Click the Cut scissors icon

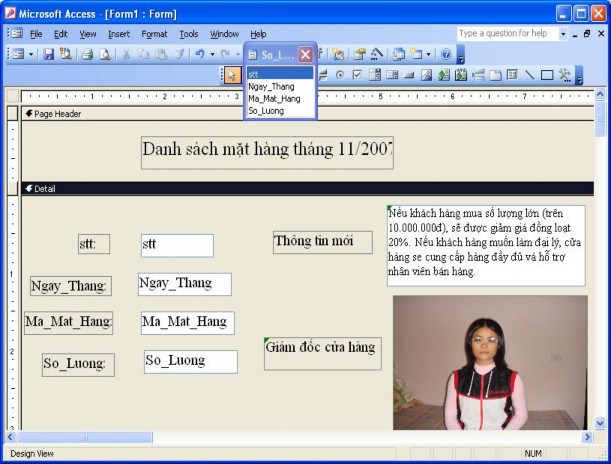pyautogui.click(x=126, y=54)
